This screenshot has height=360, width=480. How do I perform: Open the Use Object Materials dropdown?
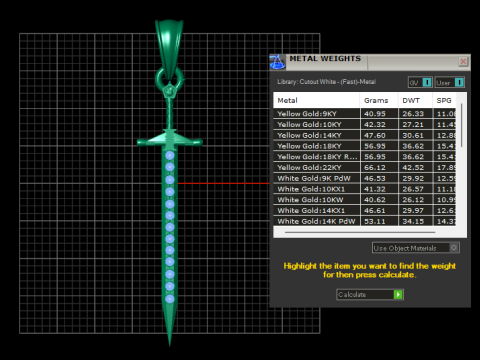coord(416,248)
